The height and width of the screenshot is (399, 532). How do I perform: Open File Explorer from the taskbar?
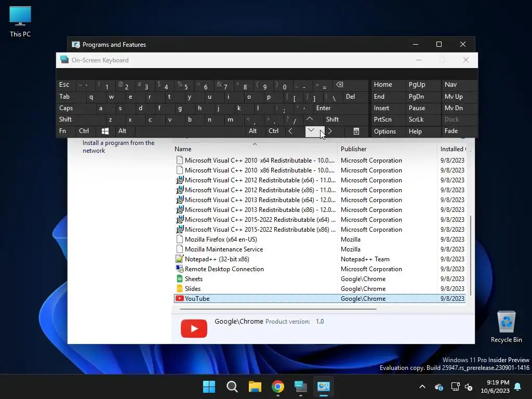(255, 387)
